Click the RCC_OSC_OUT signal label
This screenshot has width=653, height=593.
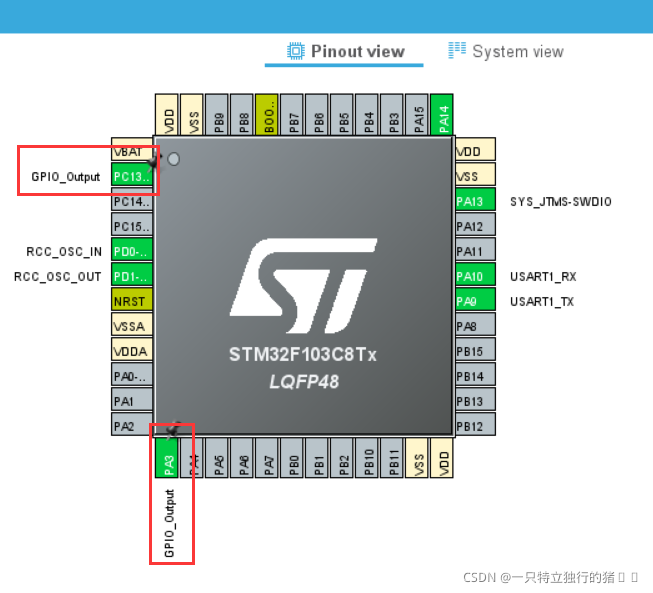(57, 277)
